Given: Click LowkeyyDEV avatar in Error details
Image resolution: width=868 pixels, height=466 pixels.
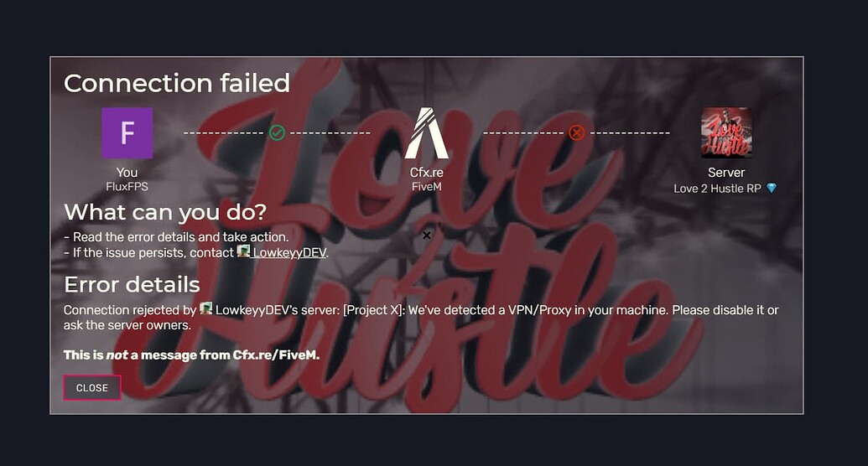Looking at the screenshot, I should (x=206, y=308).
